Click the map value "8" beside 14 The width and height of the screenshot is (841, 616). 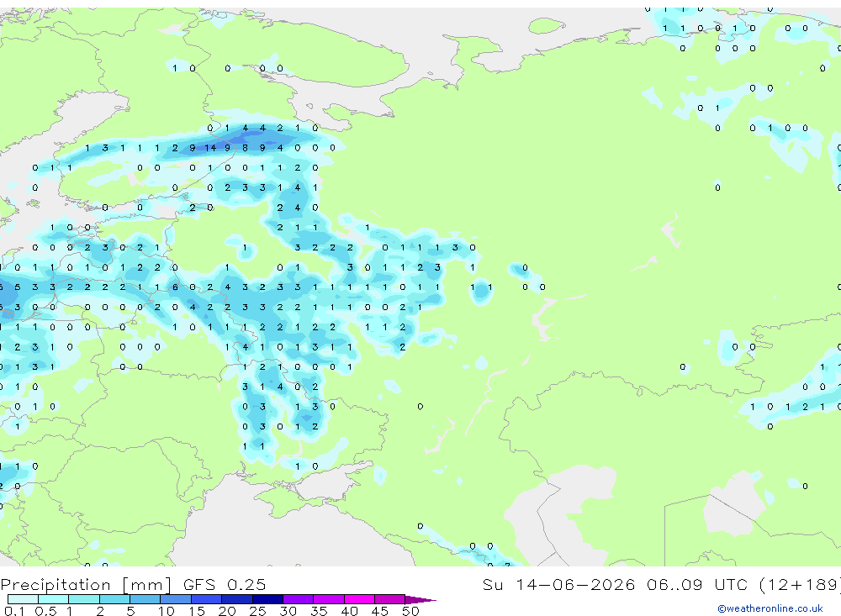coord(245,148)
